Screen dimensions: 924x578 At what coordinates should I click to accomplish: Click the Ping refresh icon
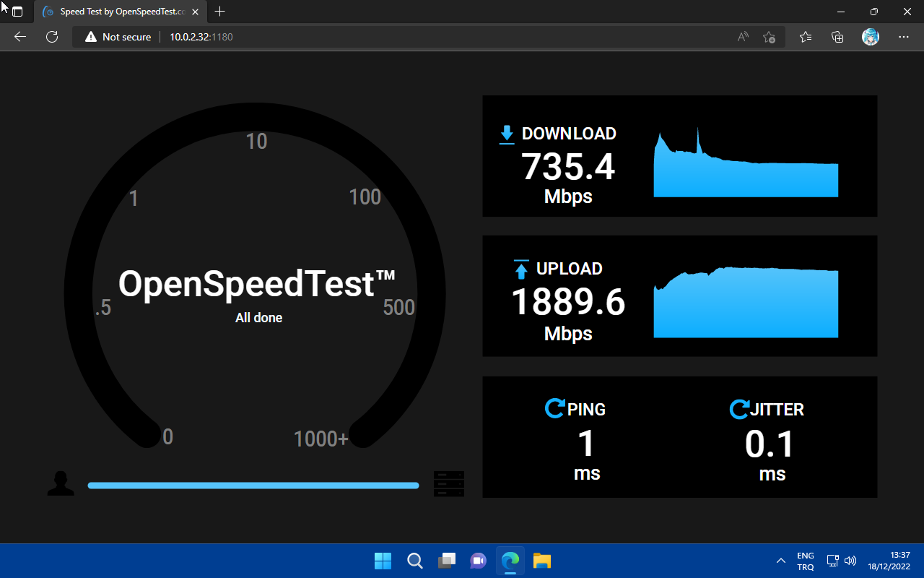[554, 409]
